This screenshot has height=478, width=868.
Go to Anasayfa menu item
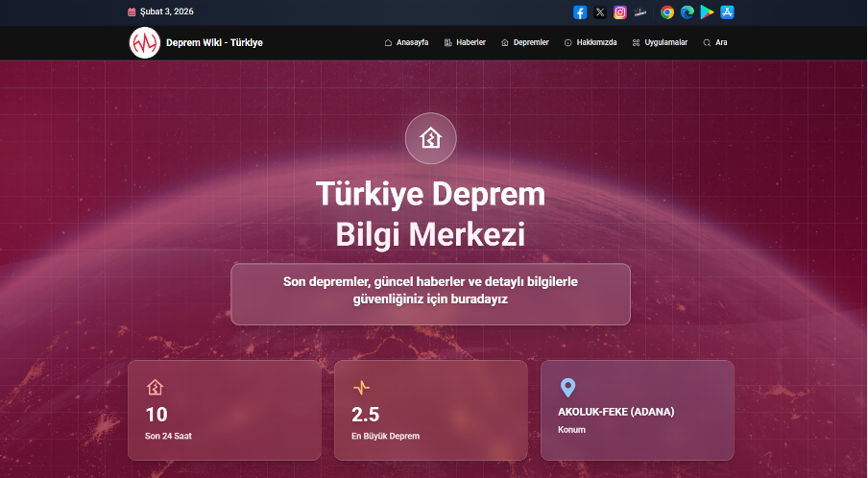point(406,42)
